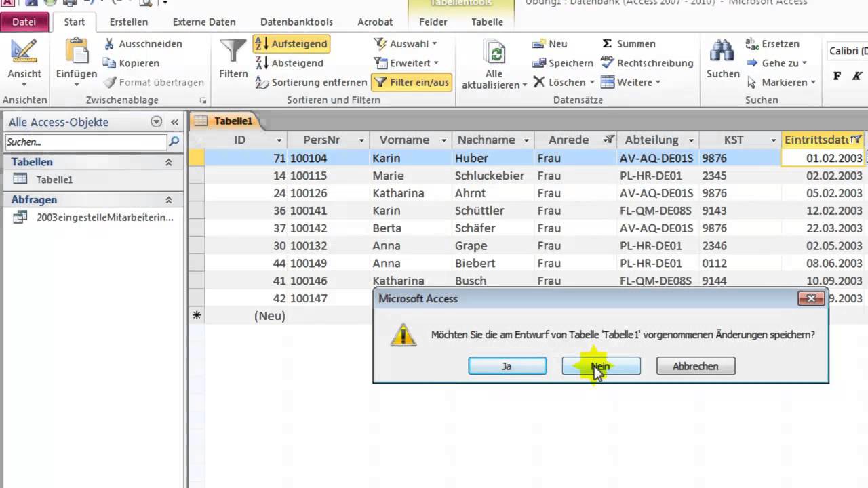Open Abteilung column dropdown arrow
The width and height of the screenshot is (868, 488).
click(x=691, y=140)
